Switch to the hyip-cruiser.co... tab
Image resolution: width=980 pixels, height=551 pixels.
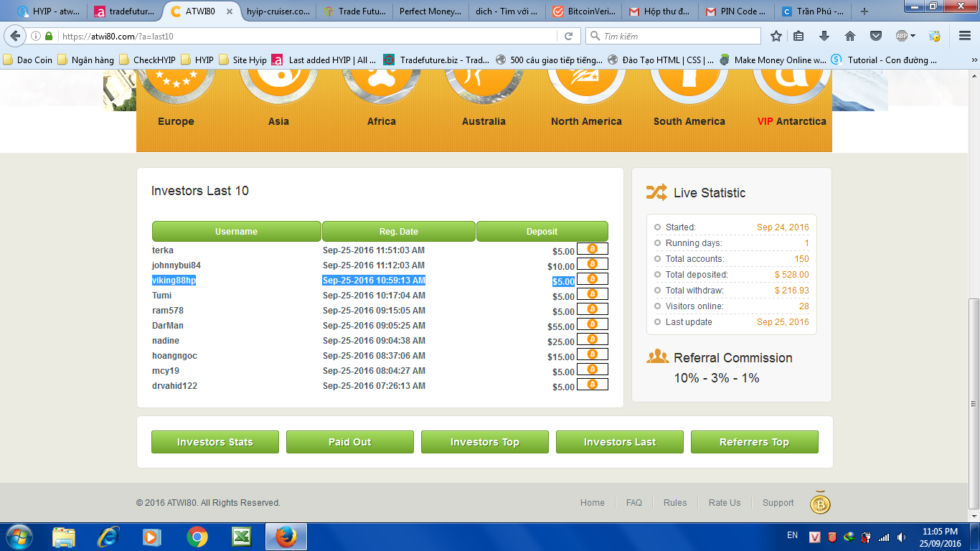pos(278,11)
